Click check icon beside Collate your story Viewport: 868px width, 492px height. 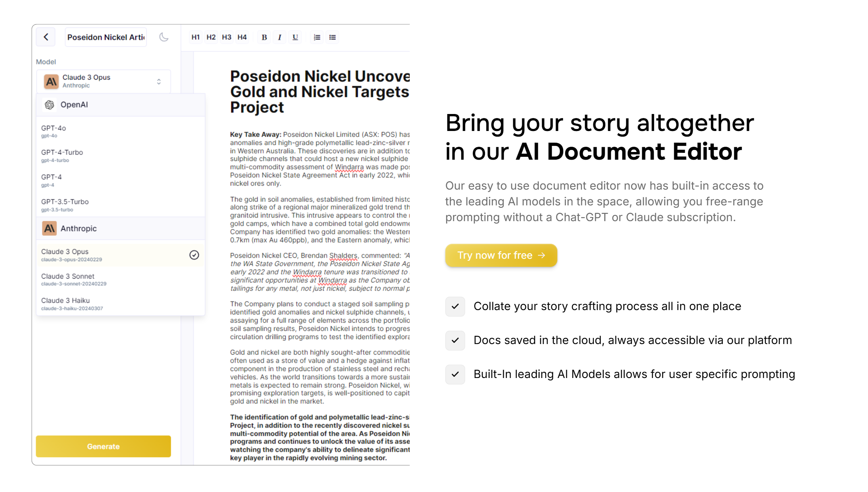coord(455,306)
